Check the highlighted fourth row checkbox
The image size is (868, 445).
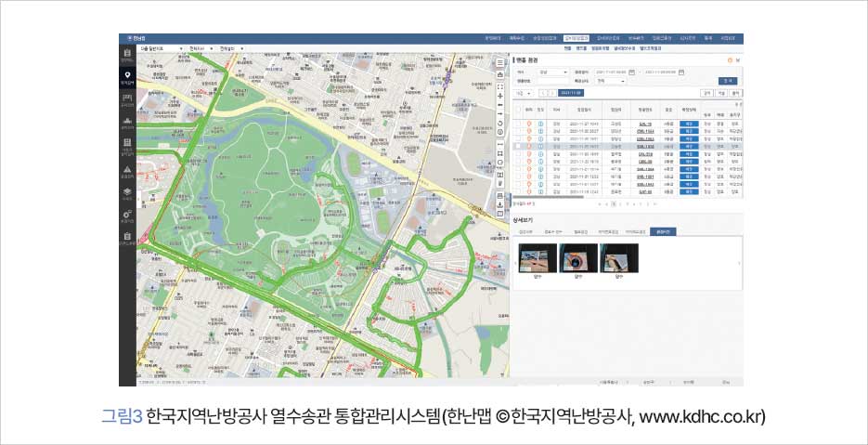coord(517,147)
